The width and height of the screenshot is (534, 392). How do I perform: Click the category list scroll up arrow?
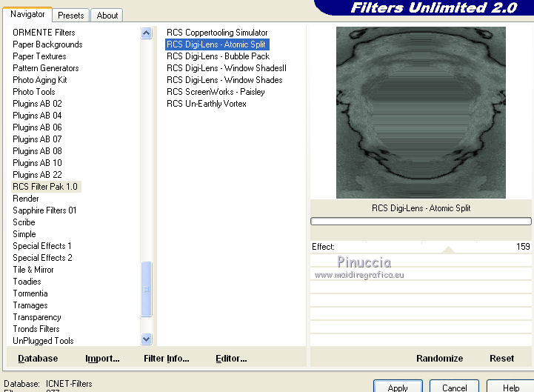click(x=147, y=33)
